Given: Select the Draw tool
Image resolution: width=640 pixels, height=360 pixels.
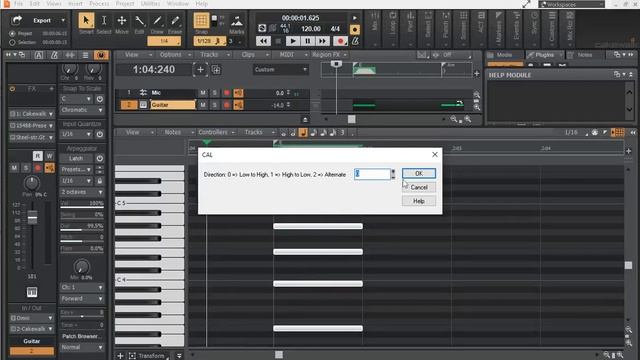Looking at the screenshot, I should [x=157, y=20].
